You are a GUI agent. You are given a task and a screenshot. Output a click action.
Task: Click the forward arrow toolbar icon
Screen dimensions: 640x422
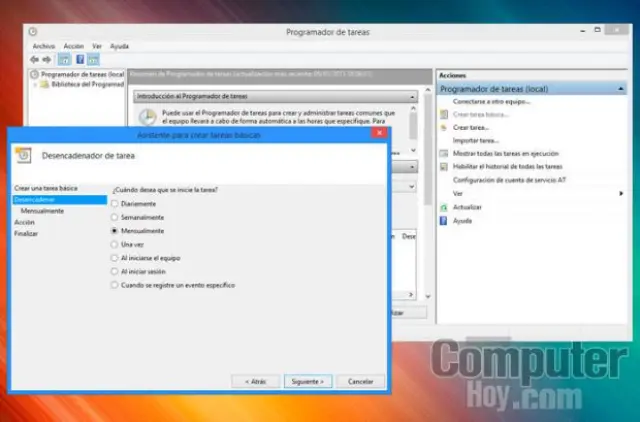[x=47, y=58]
